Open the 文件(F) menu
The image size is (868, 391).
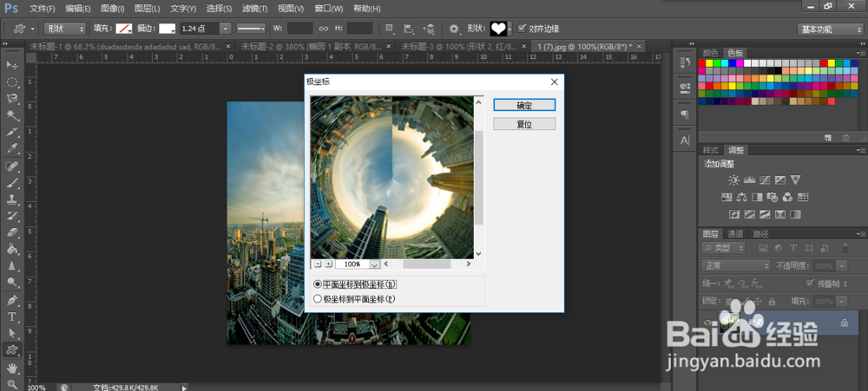(42, 9)
